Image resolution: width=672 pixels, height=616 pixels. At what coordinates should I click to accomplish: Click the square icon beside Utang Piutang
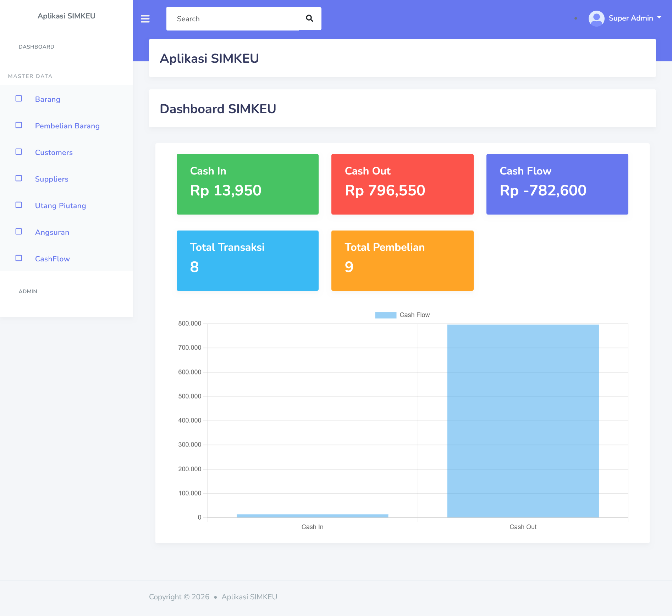(x=19, y=205)
